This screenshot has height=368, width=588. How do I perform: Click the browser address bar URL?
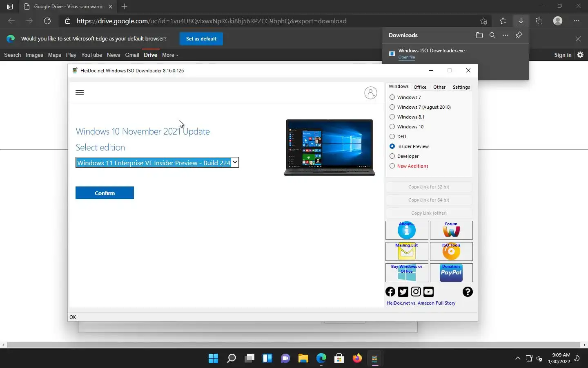pyautogui.click(x=212, y=21)
